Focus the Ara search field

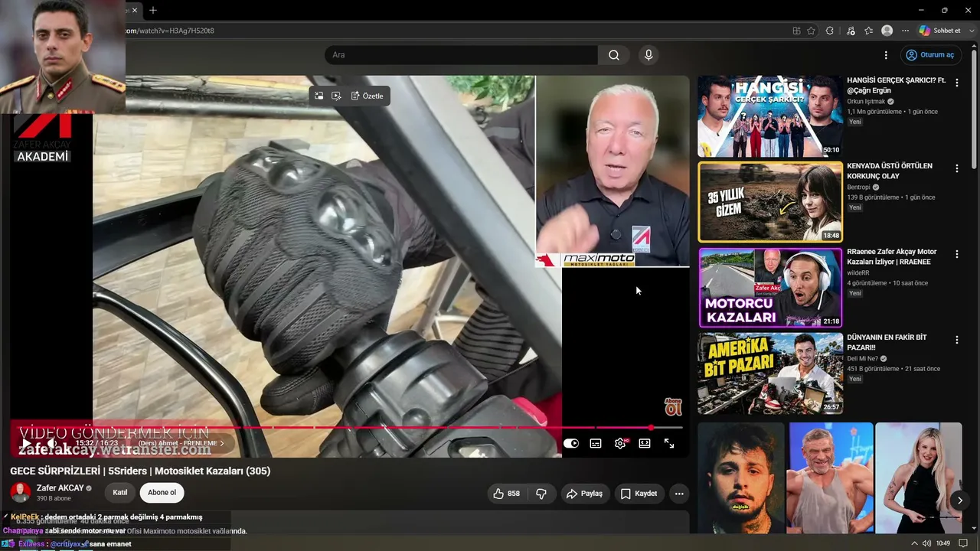point(461,55)
